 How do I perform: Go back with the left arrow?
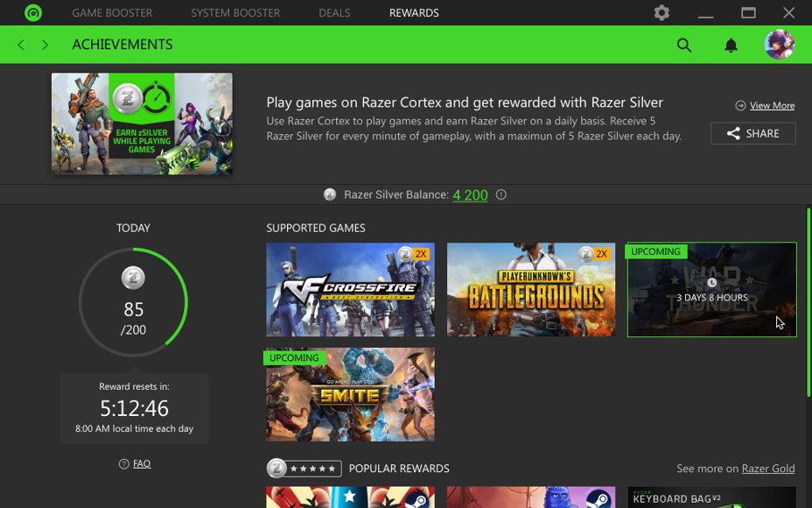[21, 45]
